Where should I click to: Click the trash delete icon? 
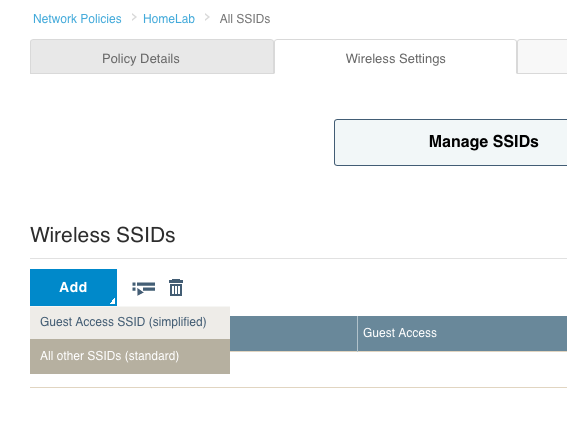point(176,287)
